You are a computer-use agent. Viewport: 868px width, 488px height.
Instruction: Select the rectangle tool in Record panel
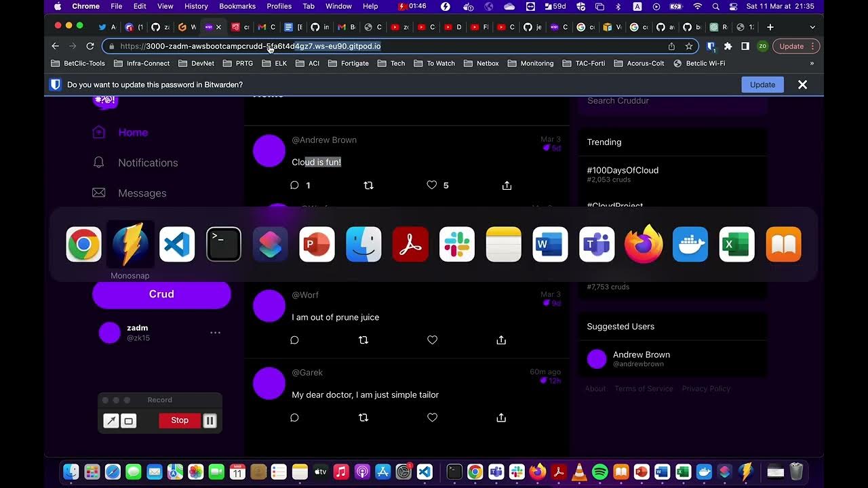point(129,421)
